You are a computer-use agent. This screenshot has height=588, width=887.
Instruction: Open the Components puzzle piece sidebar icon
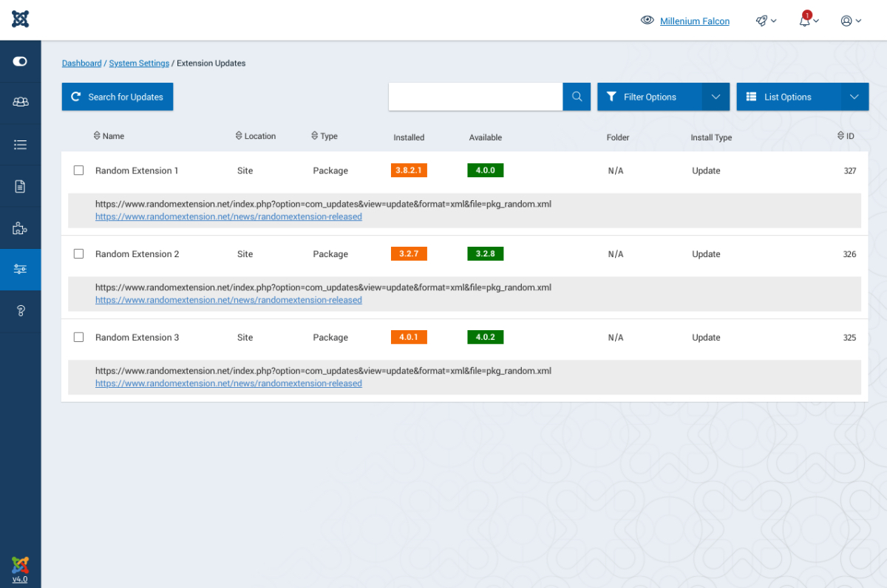point(20,228)
